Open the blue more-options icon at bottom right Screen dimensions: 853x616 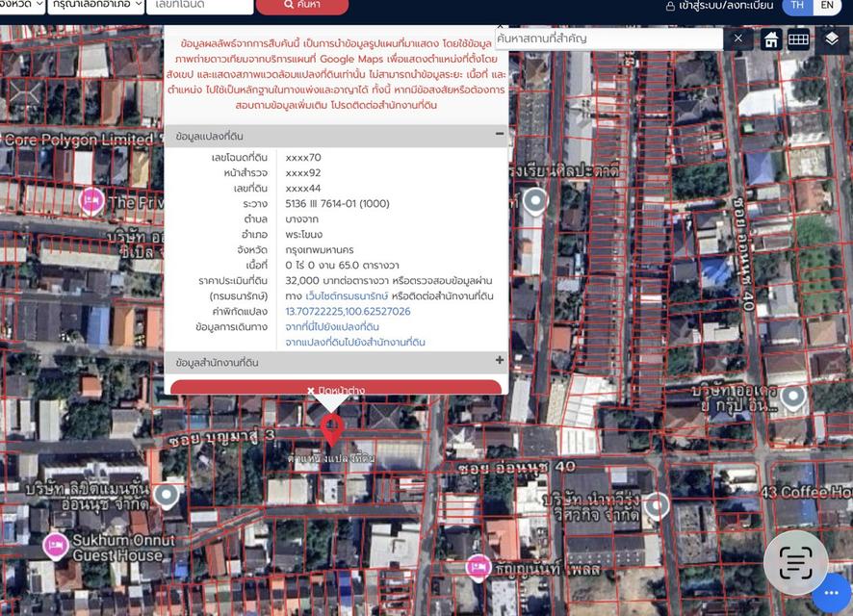(x=831, y=593)
